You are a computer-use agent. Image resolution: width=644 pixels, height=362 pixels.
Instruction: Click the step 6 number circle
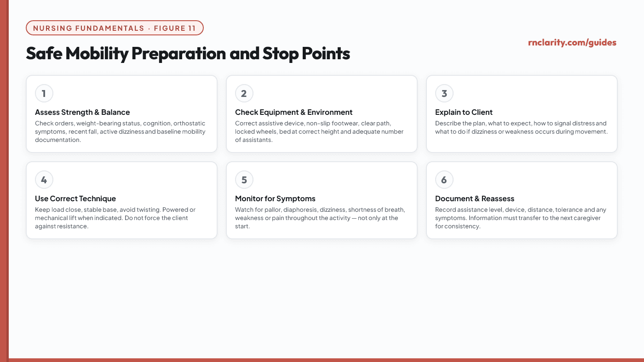pyautogui.click(x=444, y=180)
